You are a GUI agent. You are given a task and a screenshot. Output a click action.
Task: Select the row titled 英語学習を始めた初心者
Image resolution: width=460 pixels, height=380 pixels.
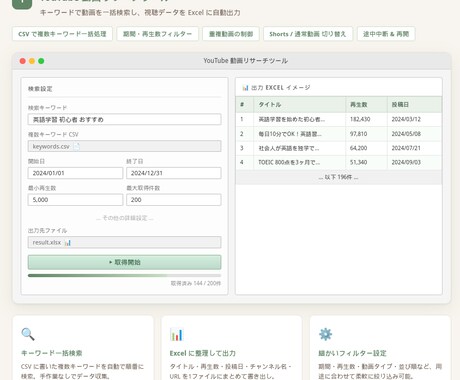pyautogui.click(x=339, y=119)
